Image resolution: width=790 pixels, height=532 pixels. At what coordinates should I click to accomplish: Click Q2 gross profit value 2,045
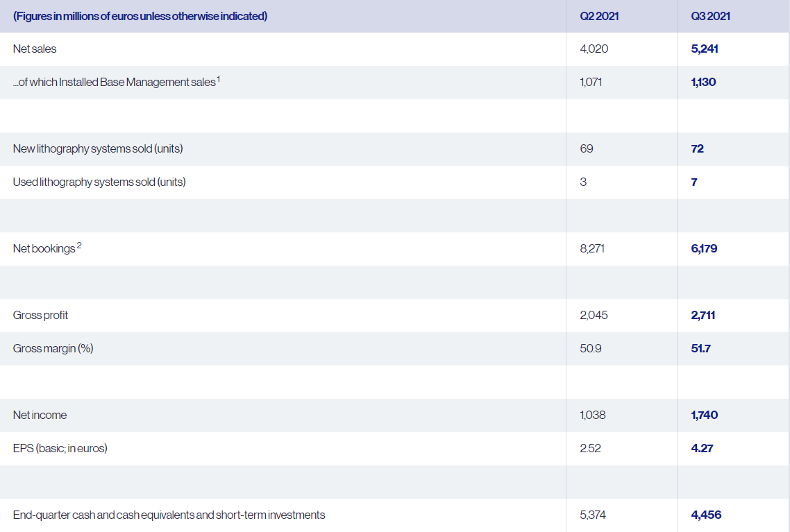coord(594,315)
